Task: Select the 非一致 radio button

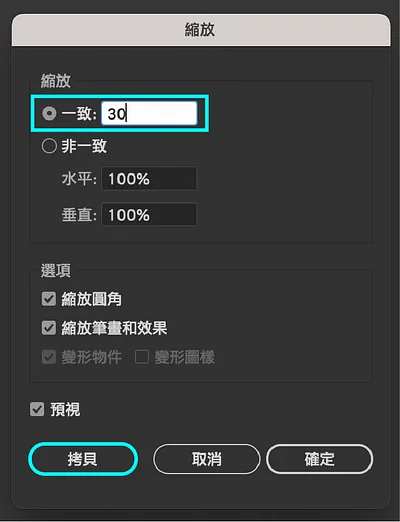Action: pyautogui.click(x=49, y=146)
